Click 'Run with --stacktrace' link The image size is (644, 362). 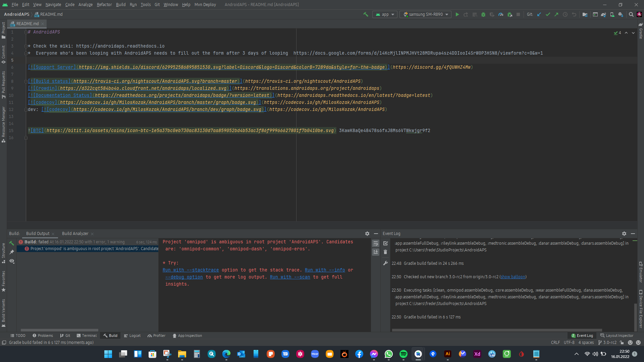190,270
